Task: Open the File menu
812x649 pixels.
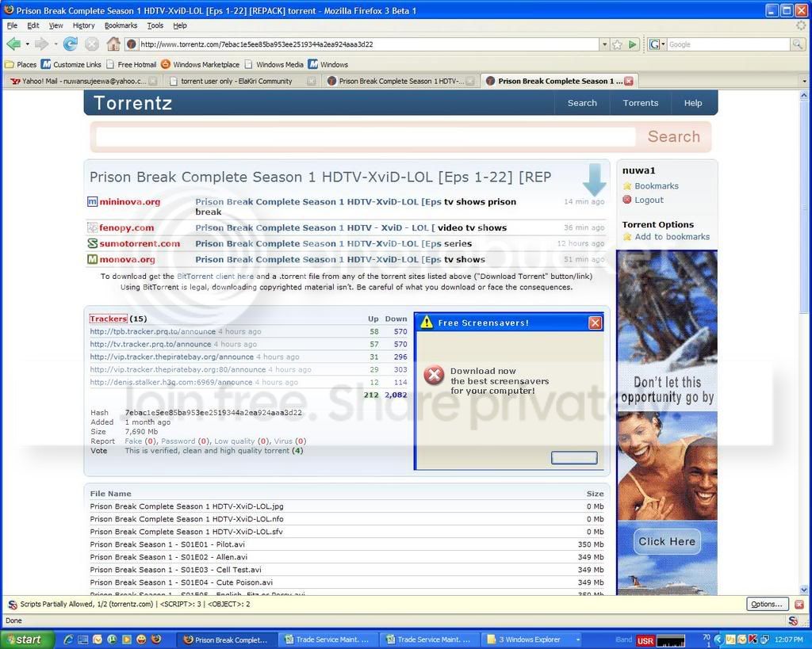Action: coord(12,25)
